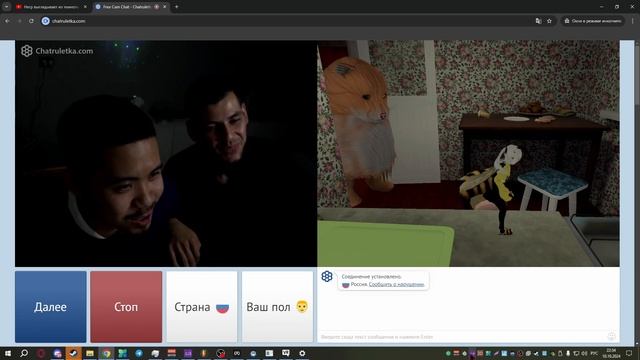
Task: Open the Windows notification center
Action: (x=629, y=353)
